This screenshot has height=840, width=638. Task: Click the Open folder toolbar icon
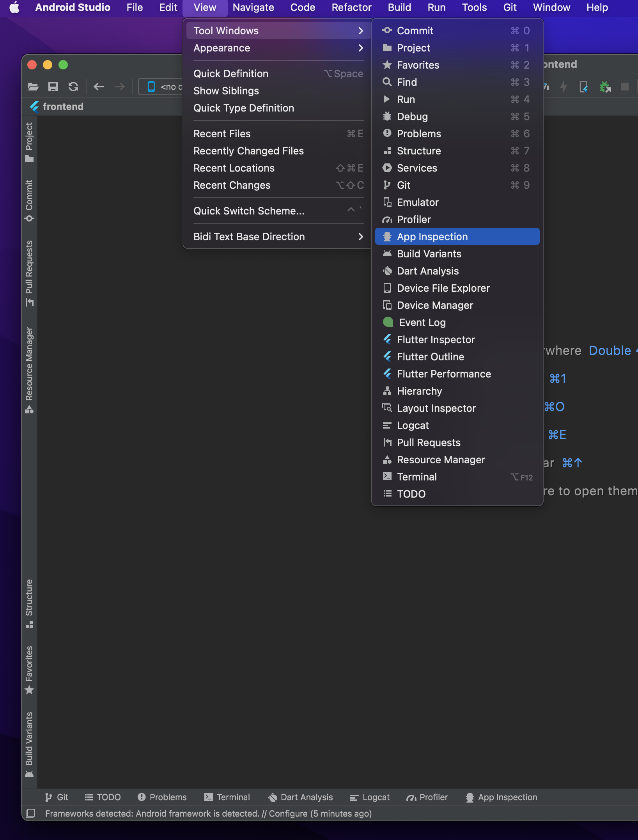pyautogui.click(x=33, y=87)
